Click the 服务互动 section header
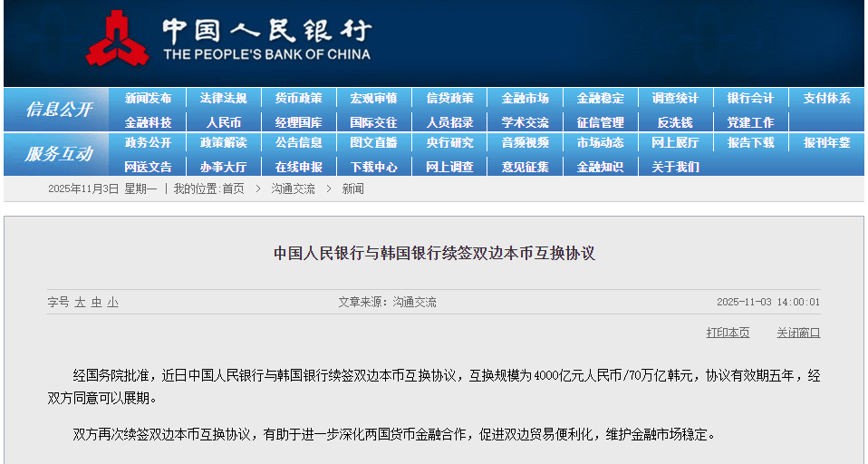 [58, 155]
